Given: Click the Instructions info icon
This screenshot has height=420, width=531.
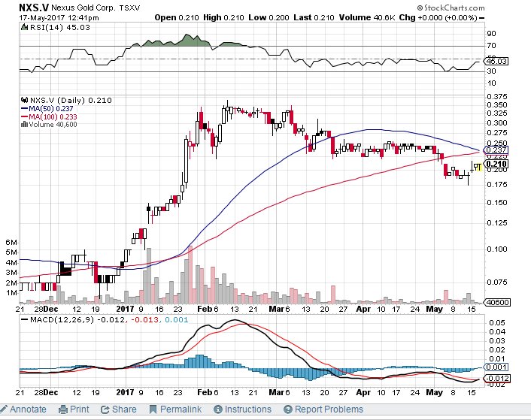Looking at the screenshot, I should pos(218,409).
